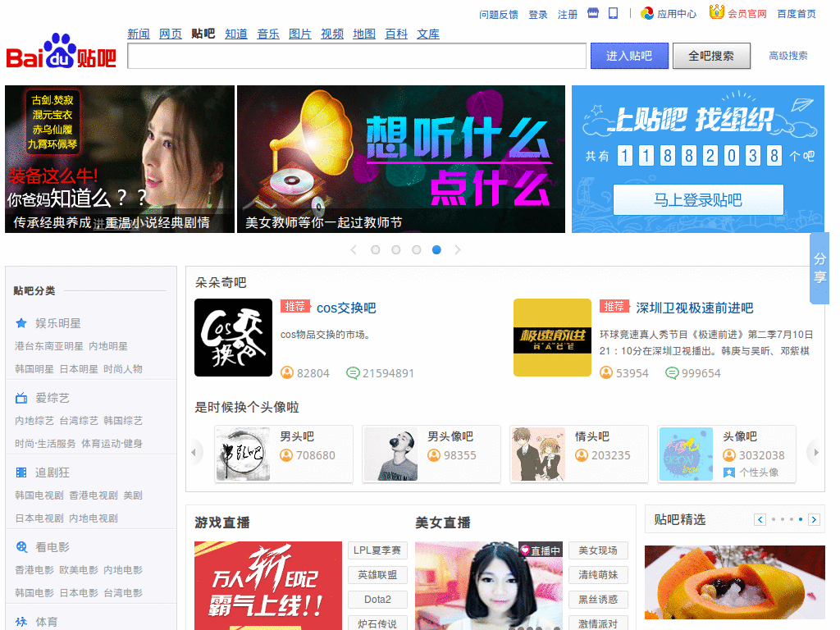Show previous carousel banner with left chevron
The image size is (840, 630).
[x=354, y=249]
